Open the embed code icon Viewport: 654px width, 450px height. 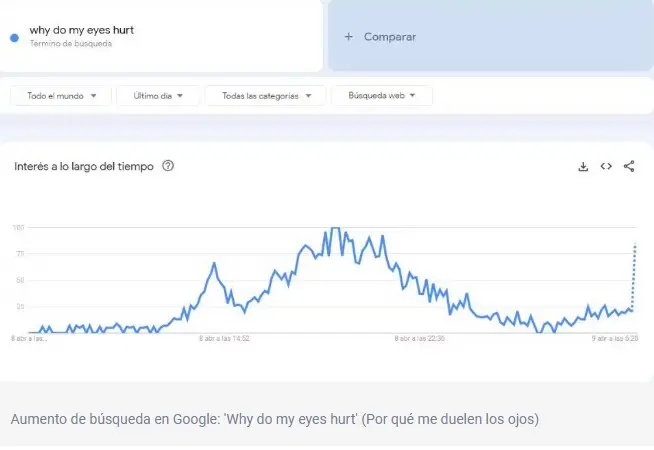click(x=606, y=167)
